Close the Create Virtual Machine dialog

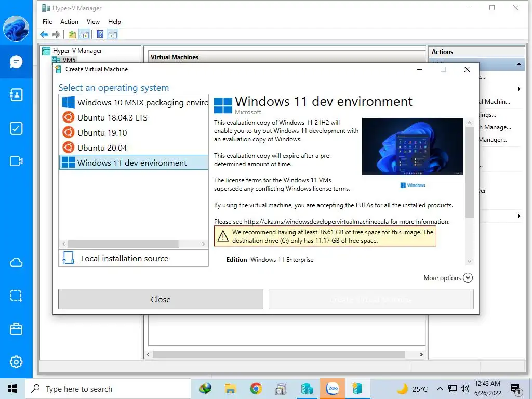tap(467, 69)
